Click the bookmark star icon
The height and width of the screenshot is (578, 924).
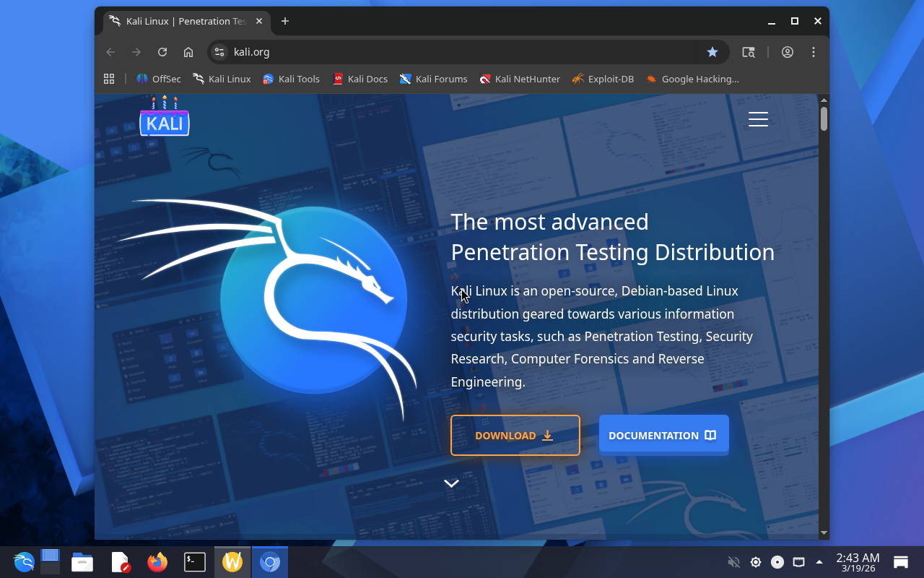[x=712, y=52]
